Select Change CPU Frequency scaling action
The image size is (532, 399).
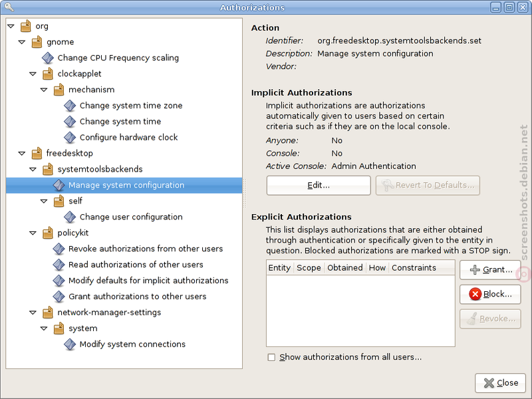(118, 58)
